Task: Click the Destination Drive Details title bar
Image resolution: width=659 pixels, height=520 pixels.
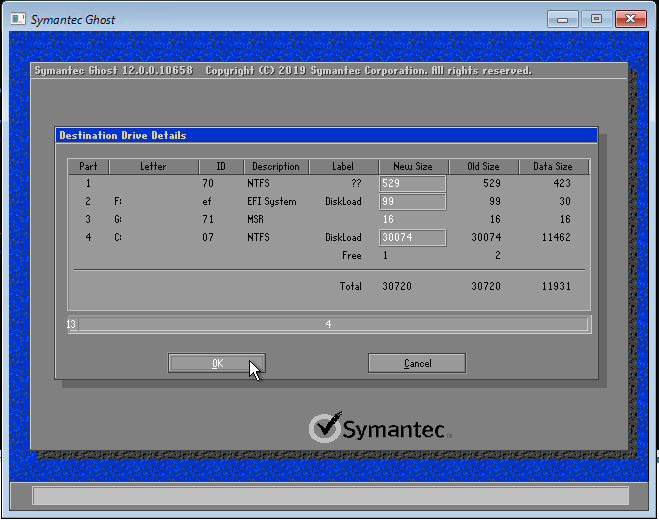Action: pos(326,135)
